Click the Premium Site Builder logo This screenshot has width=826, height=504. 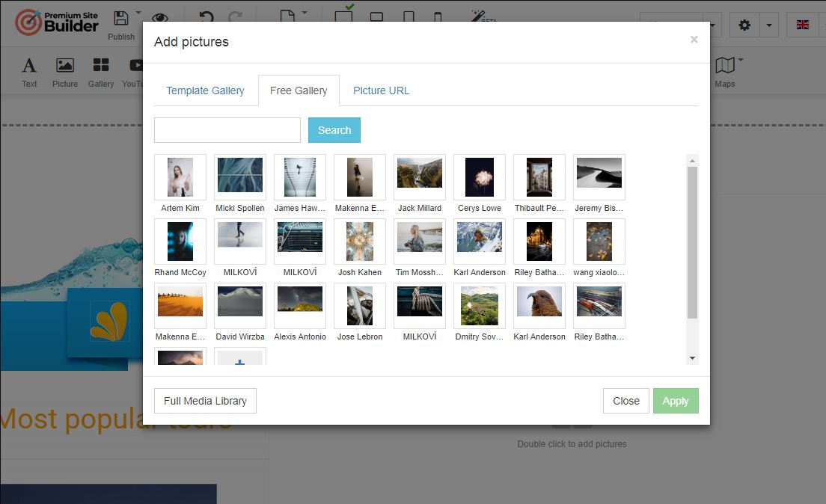tap(57, 22)
